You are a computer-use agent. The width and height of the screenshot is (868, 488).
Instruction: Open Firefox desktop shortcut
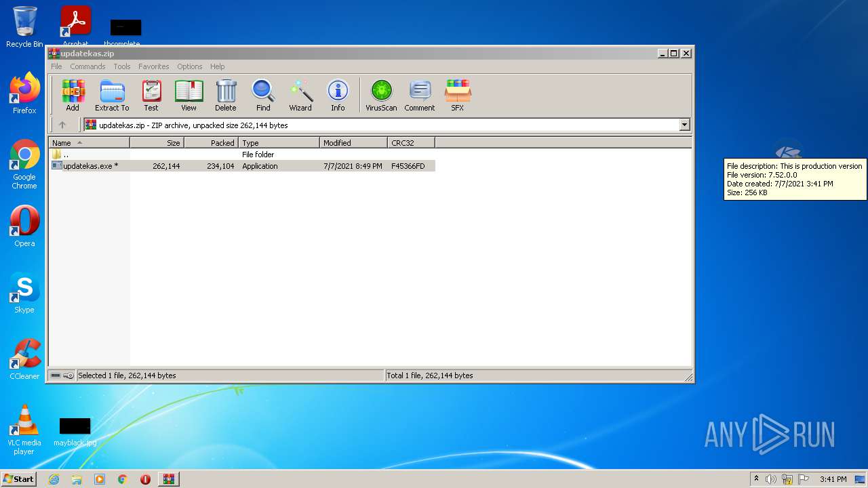24,94
